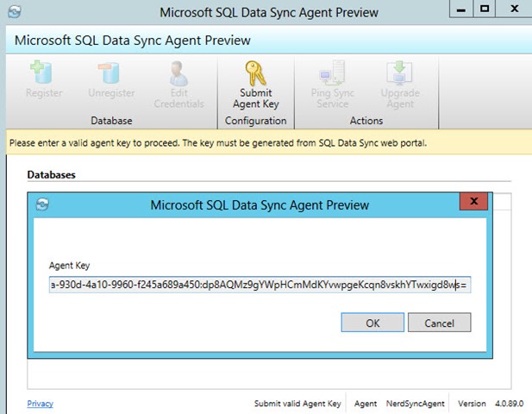Confirm the agent key with OK

pyautogui.click(x=372, y=323)
